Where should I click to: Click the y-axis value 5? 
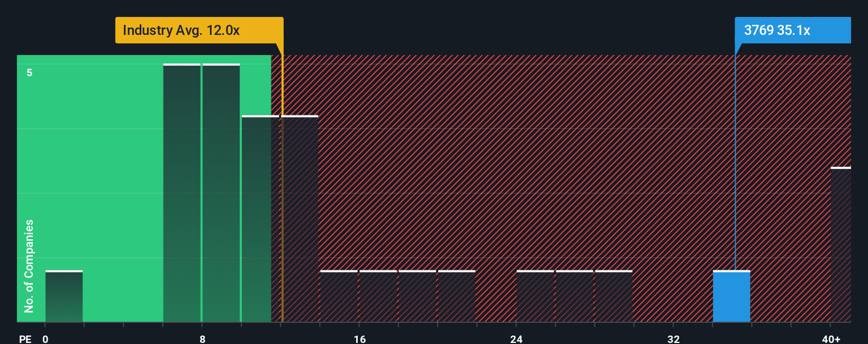(x=30, y=73)
